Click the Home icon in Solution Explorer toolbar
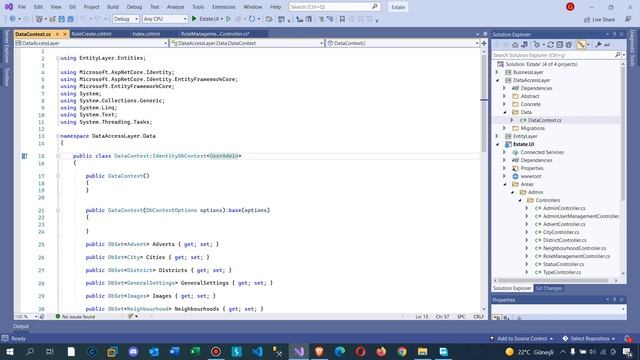The image size is (640, 360). tap(515, 45)
